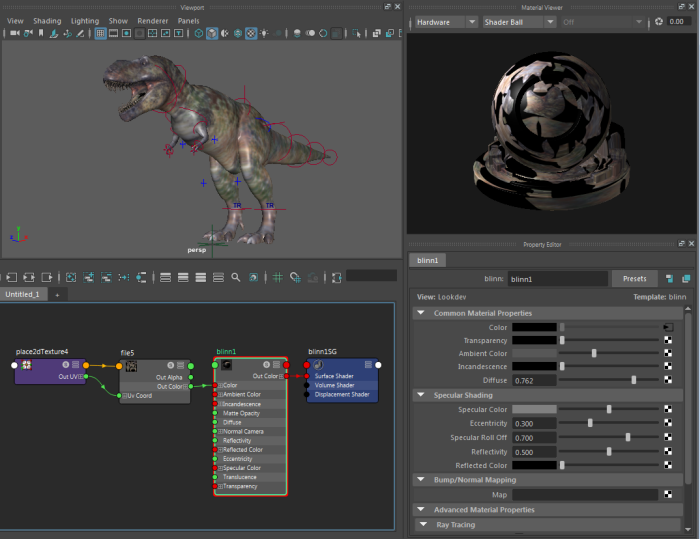The width and height of the screenshot is (700, 539).
Task: Click the search magnifier icon in node editor
Action: 236,277
